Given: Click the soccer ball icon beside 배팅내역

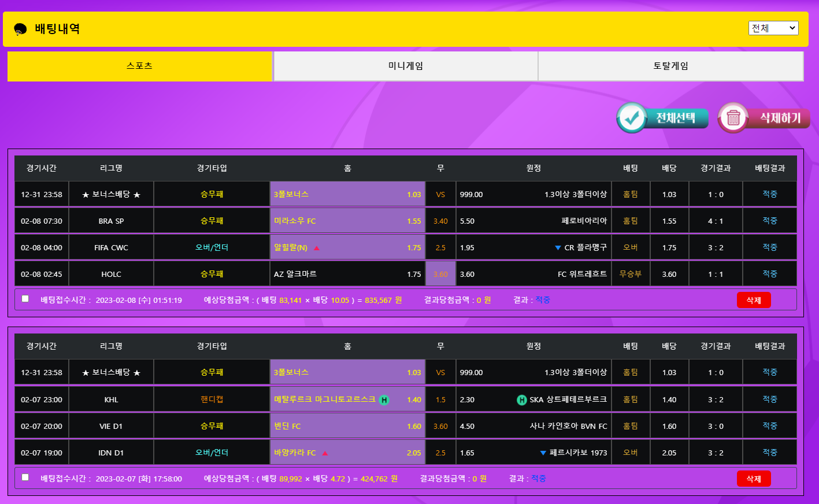Looking at the screenshot, I should pos(20,29).
